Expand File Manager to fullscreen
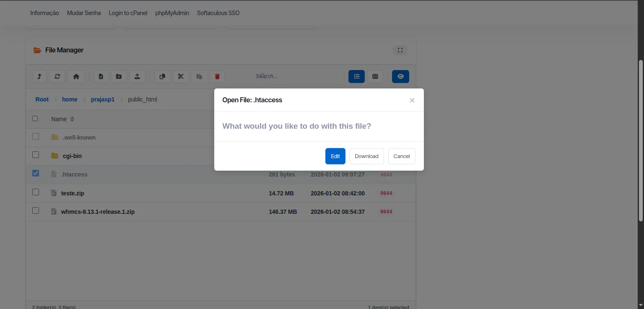The image size is (644, 309). (x=400, y=50)
